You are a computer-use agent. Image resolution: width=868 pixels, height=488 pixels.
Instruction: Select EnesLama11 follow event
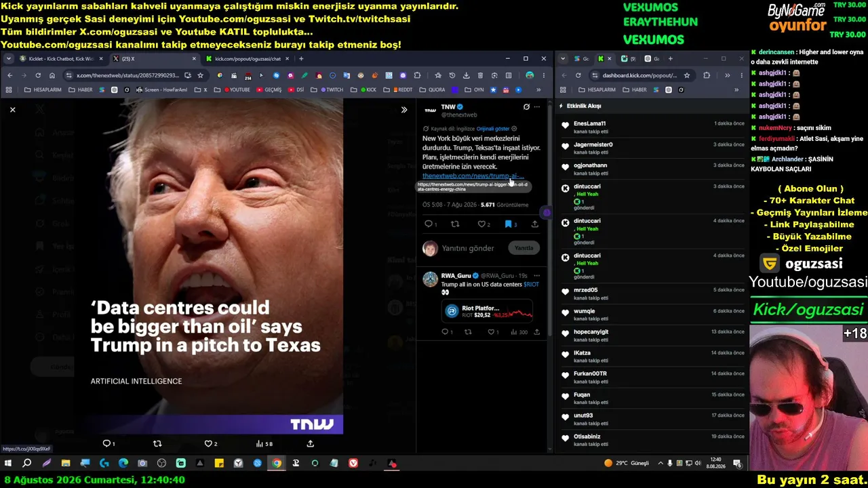click(x=652, y=127)
